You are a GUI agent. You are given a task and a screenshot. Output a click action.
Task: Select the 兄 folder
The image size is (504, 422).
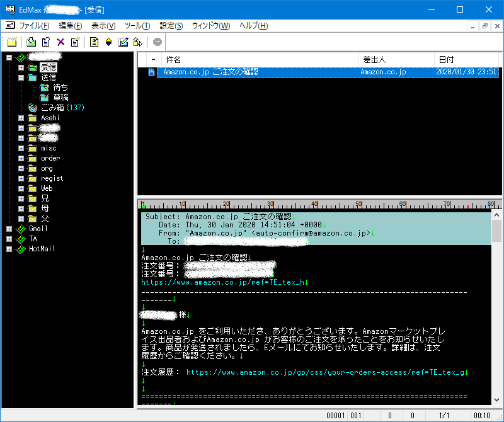45,198
